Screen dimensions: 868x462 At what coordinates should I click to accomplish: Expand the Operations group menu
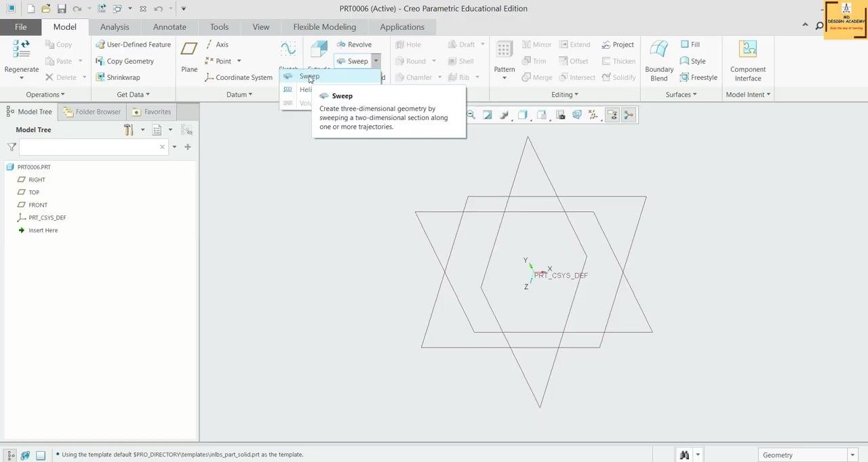click(45, 95)
